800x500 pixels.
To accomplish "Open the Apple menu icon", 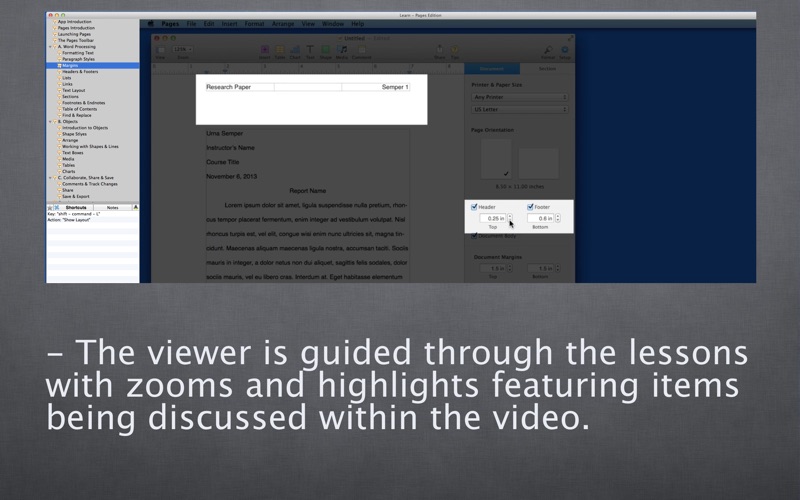I will click(151, 23).
